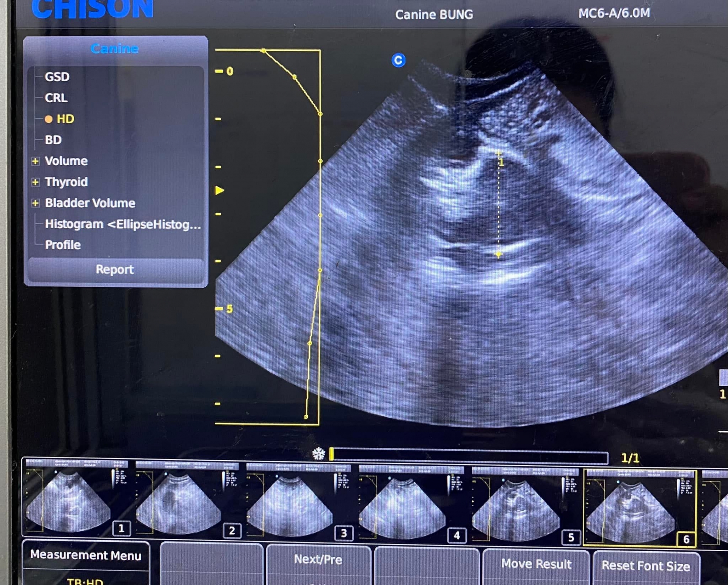Image resolution: width=728 pixels, height=585 pixels.
Task: Select the HD measurement radio item
Action: (x=65, y=119)
